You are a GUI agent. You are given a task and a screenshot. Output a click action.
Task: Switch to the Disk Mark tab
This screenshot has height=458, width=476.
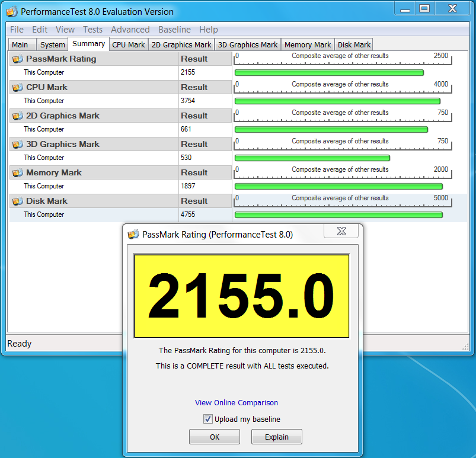(x=354, y=44)
